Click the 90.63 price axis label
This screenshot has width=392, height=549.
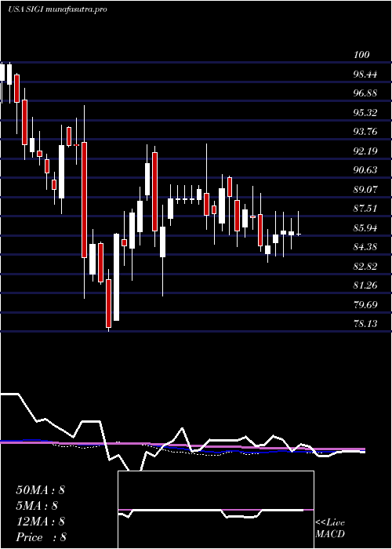tap(365, 170)
